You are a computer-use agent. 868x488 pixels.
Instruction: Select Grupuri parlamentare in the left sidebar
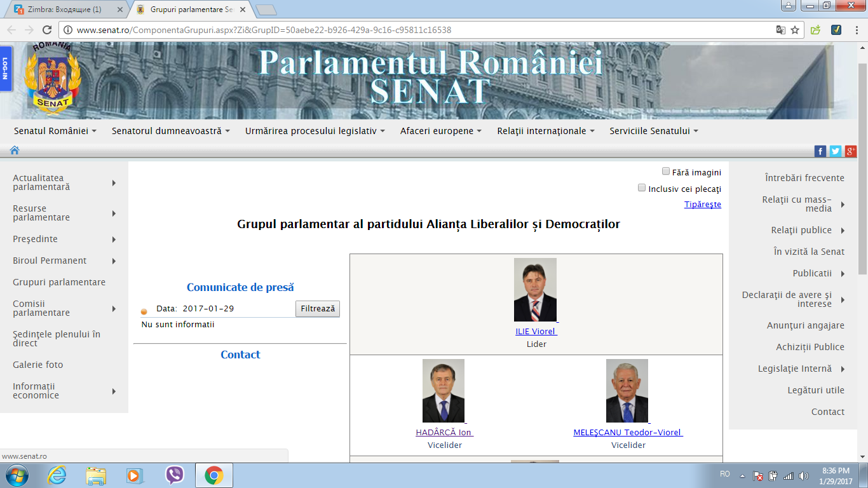tap(59, 282)
